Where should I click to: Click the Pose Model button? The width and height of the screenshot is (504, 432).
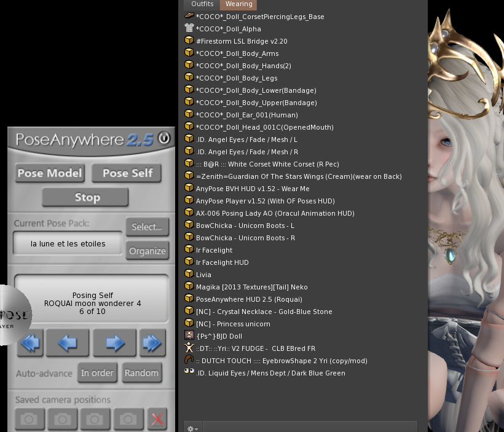tap(50, 173)
